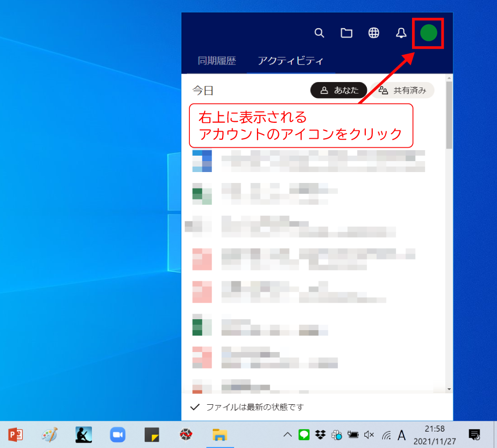
Task: Click the scrollbar up arrow in activity list
Action: coord(449,78)
